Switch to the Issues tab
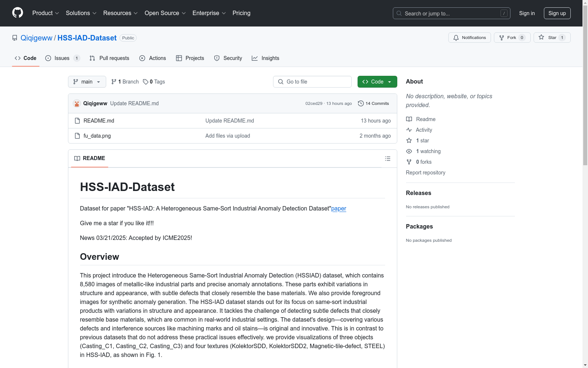Viewport: 588px width, 368px height. click(62, 58)
